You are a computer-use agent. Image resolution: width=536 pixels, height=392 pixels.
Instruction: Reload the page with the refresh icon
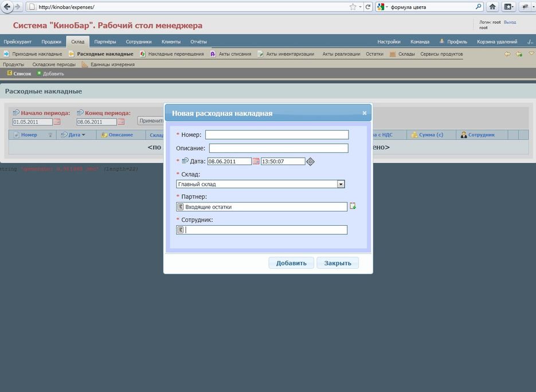click(x=368, y=7)
